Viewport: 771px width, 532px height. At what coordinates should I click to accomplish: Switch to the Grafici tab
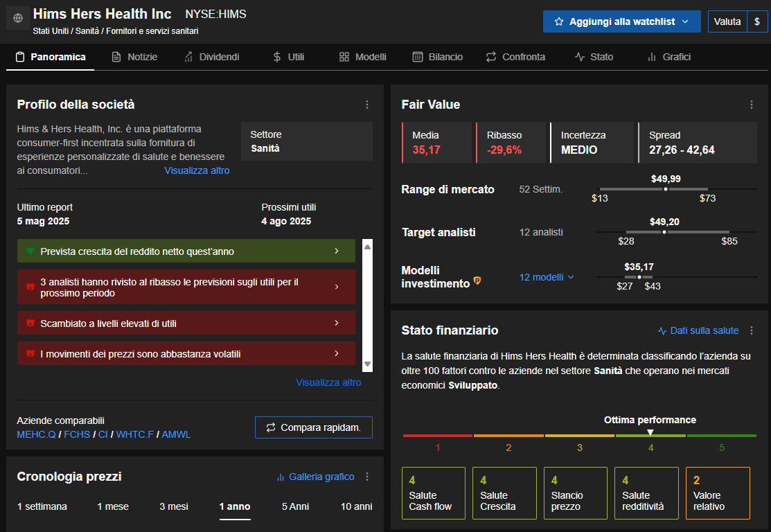[x=669, y=57]
